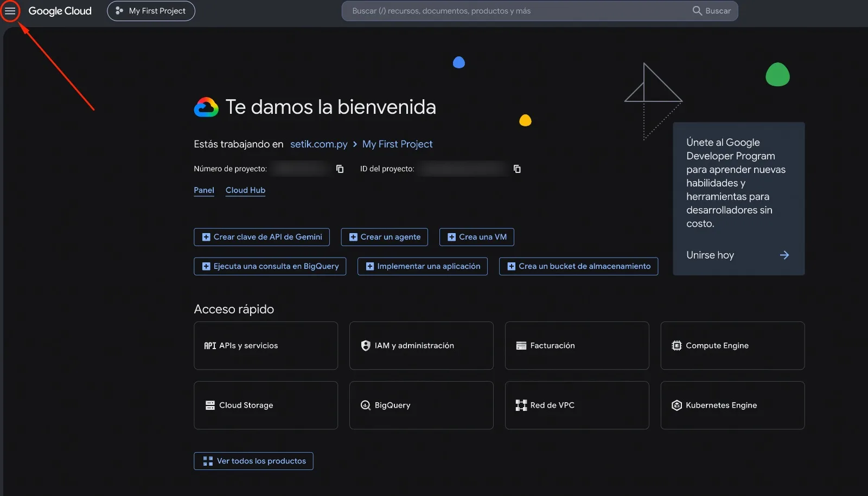Click Ejecuta una consulta en BigQuery
Image resolution: width=868 pixels, height=496 pixels.
[270, 266]
